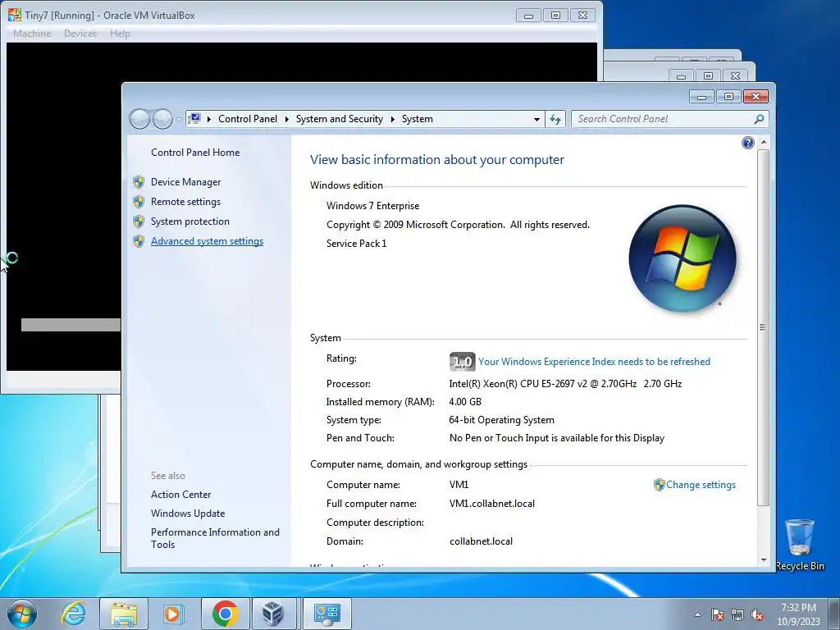Screen dimensions: 840x630
Task: Select the System breadcrumb
Action: click(x=418, y=119)
